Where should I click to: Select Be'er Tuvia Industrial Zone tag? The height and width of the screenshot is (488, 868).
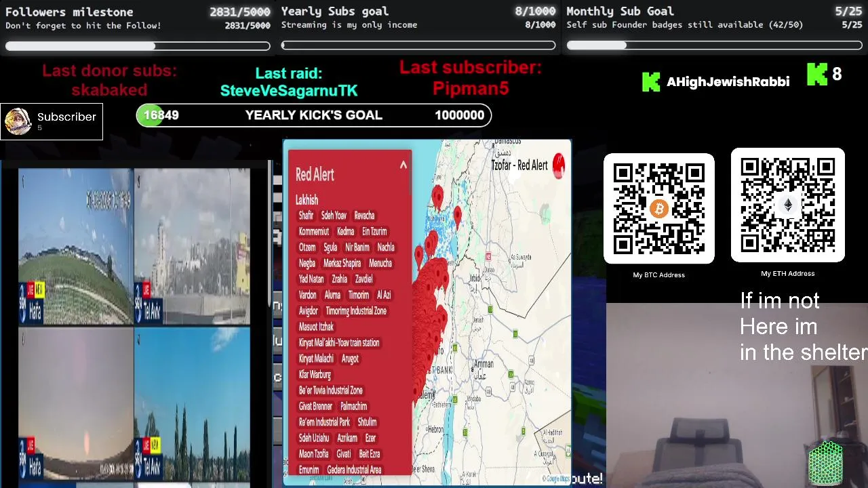pyautogui.click(x=331, y=390)
